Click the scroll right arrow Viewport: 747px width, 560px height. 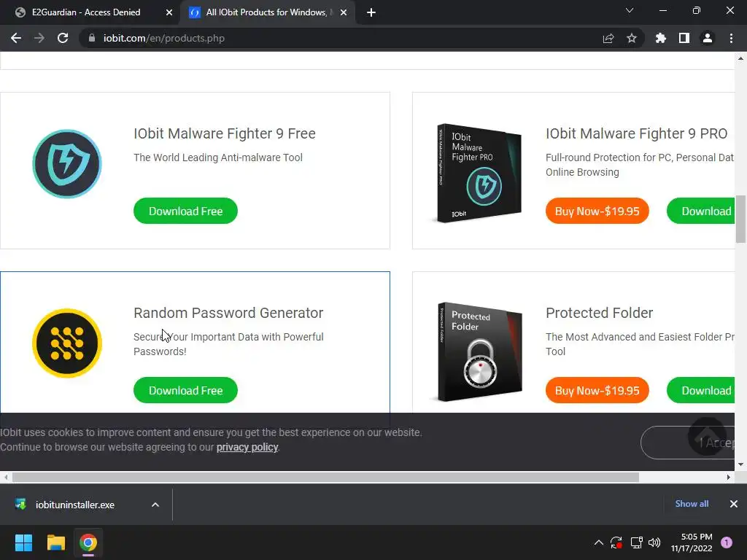729,477
